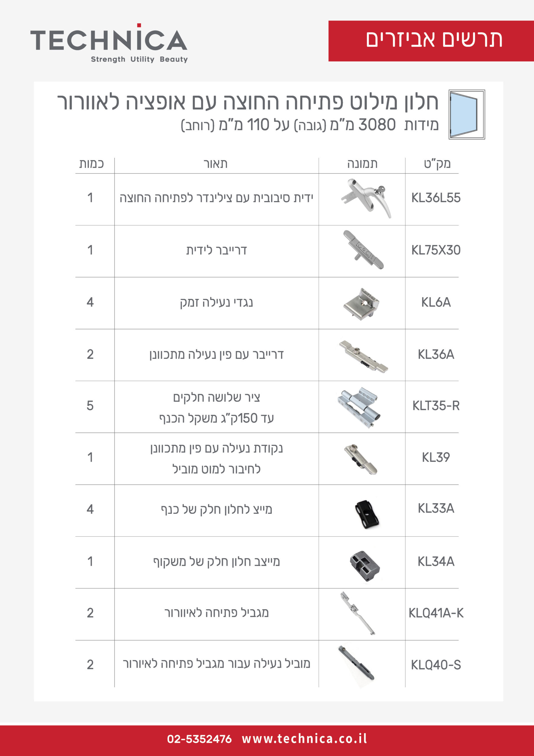Click the KL36A driver pin image

pos(363,356)
